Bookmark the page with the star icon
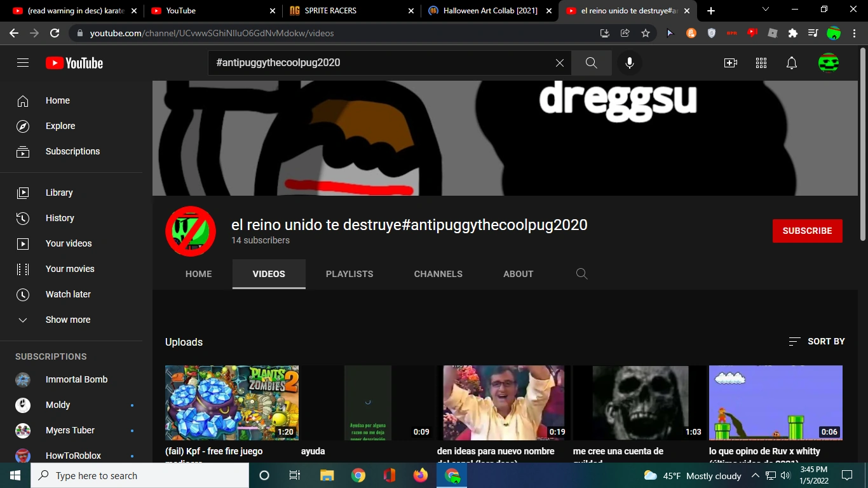Viewport: 868px width, 488px height. (x=645, y=32)
